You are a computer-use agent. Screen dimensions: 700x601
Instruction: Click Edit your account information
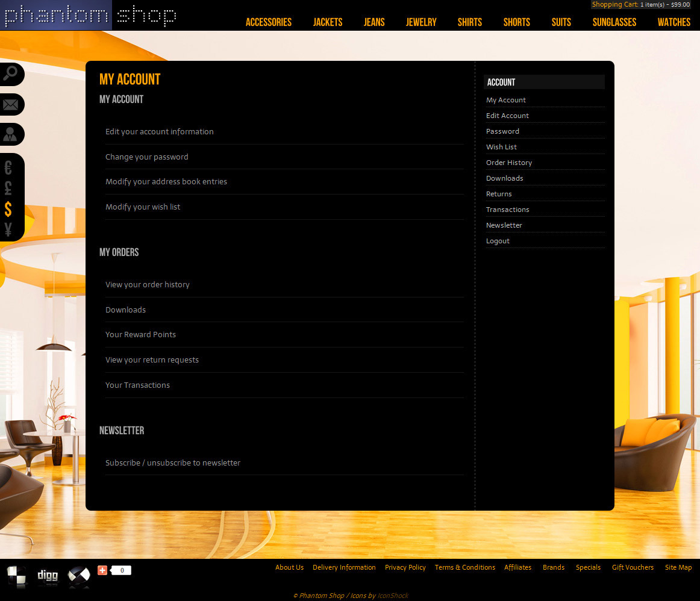[x=160, y=132]
